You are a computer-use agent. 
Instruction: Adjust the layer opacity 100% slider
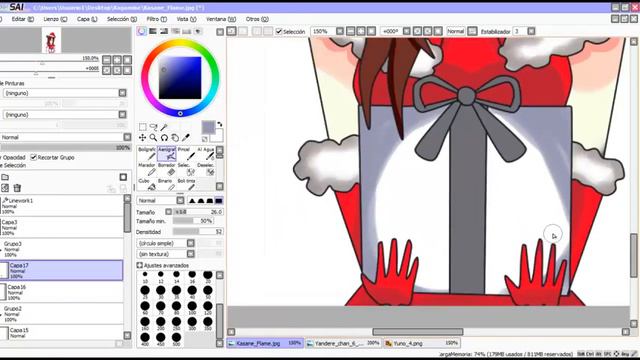(x=65, y=148)
